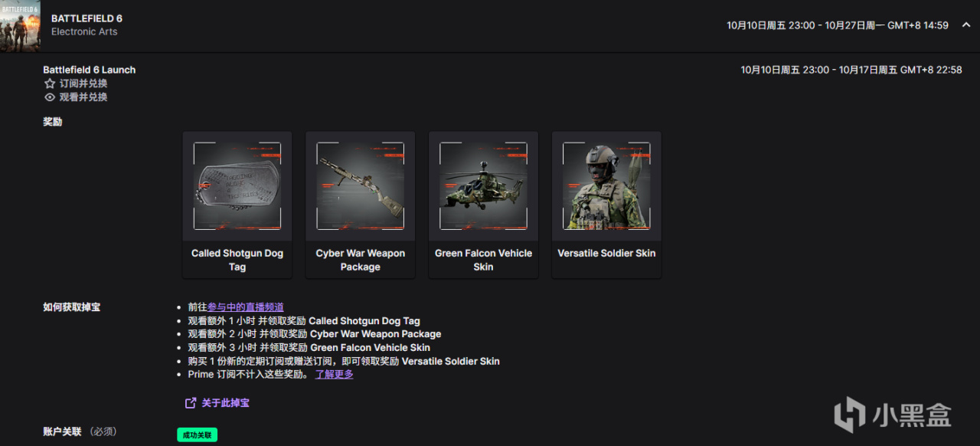Click the external link icon before 关于此掉宝
Screen dimensions: 980x446
tap(191, 403)
